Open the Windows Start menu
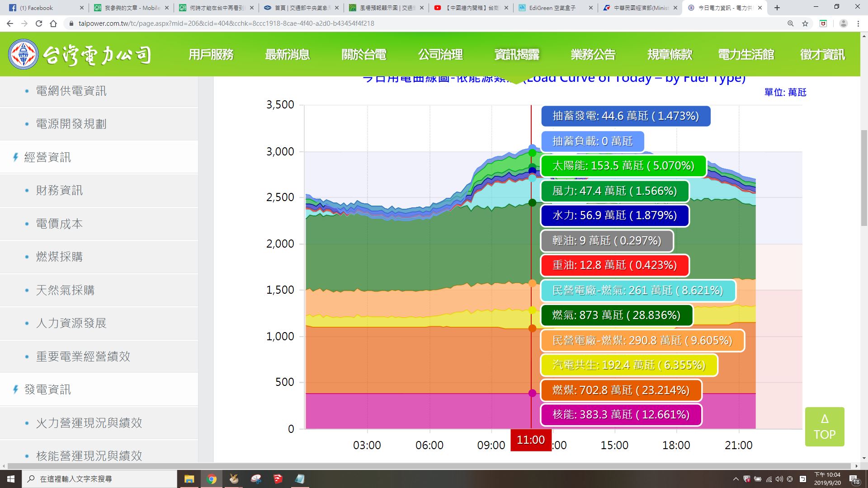This screenshot has width=868, height=488. (11, 479)
